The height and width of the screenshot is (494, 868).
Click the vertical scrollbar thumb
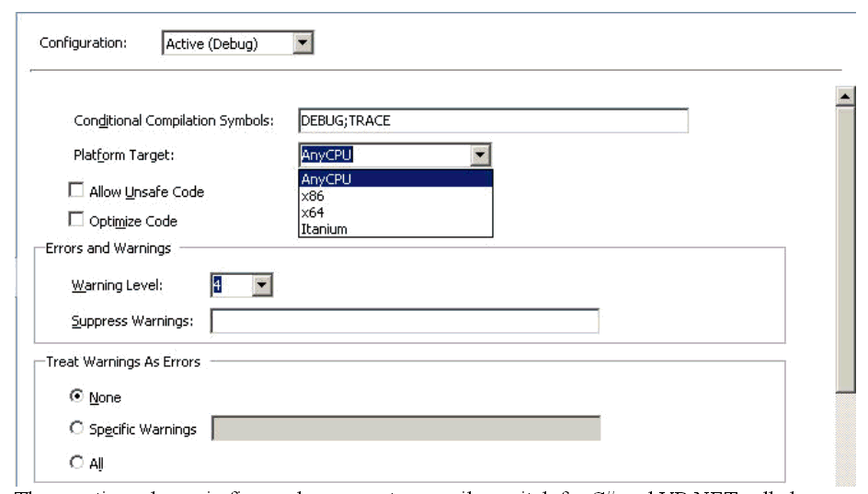point(846,248)
